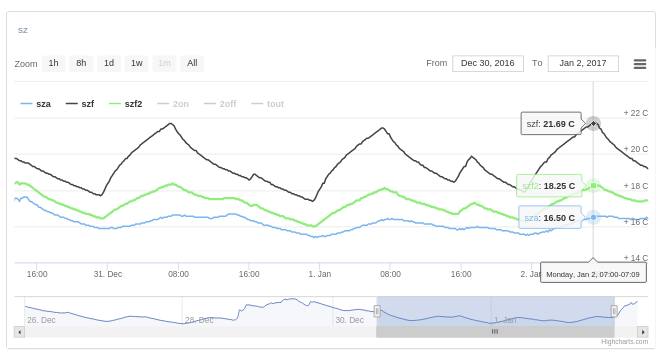Toggle the szf2 legend entry
The height and width of the screenshot is (363, 666).
click(x=126, y=104)
